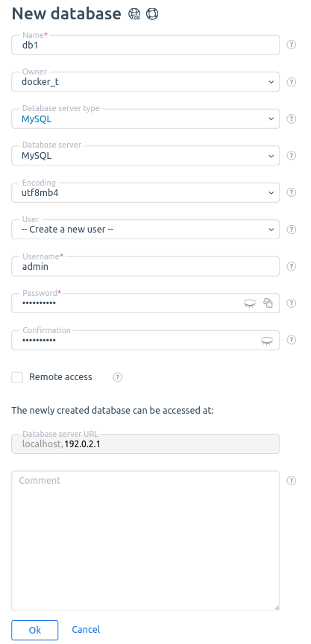Focus the Comment text area
The image size is (311, 644).
coord(145,541)
